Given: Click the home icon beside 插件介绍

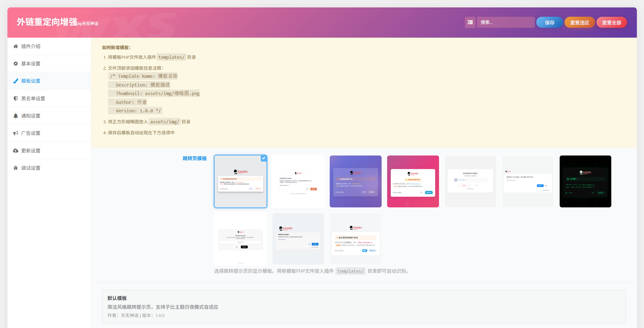Looking at the screenshot, I should pos(16,46).
